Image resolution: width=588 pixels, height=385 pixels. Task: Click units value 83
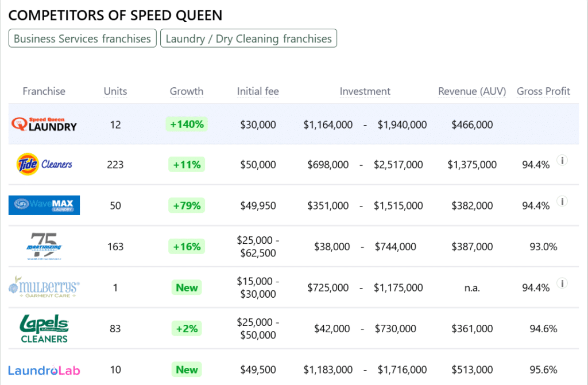click(115, 328)
